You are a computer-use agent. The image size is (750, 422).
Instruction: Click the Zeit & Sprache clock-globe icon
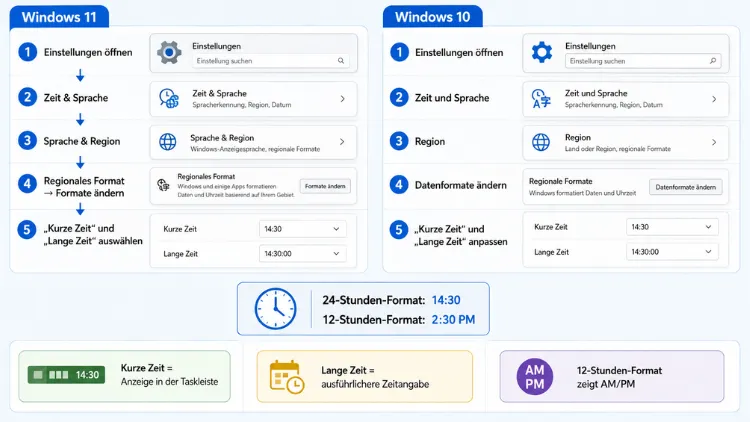pos(169,99)
